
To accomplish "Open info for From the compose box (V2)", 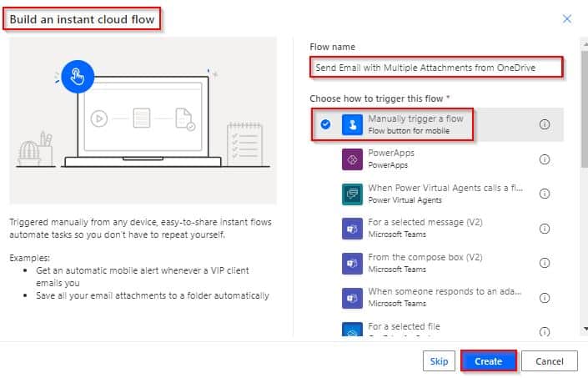I will 545,263.
